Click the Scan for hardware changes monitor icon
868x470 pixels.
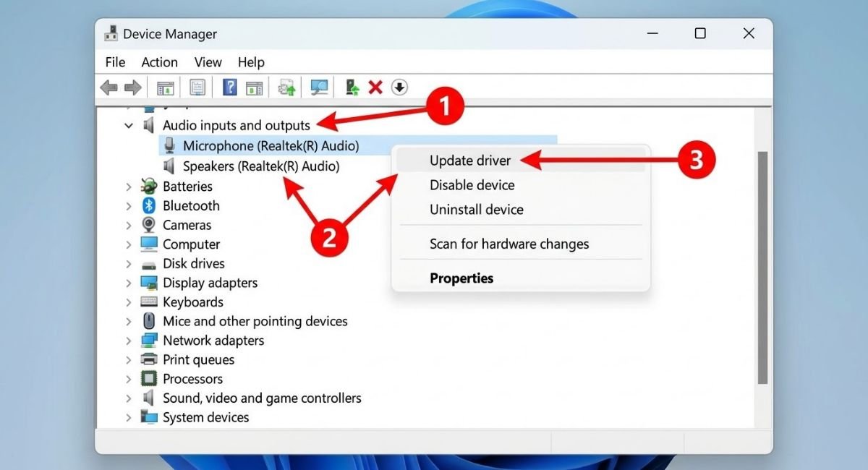(319, 88)
